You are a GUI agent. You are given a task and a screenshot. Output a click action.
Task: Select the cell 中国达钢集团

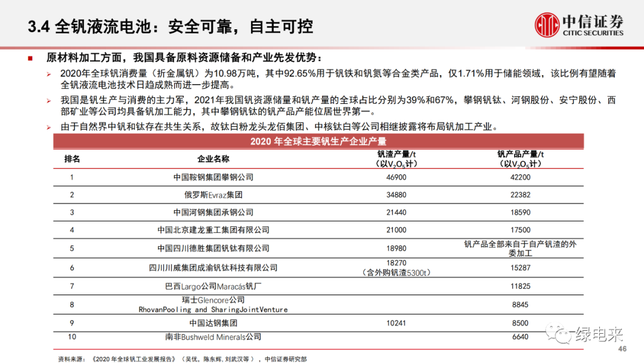tap(213, 323)
